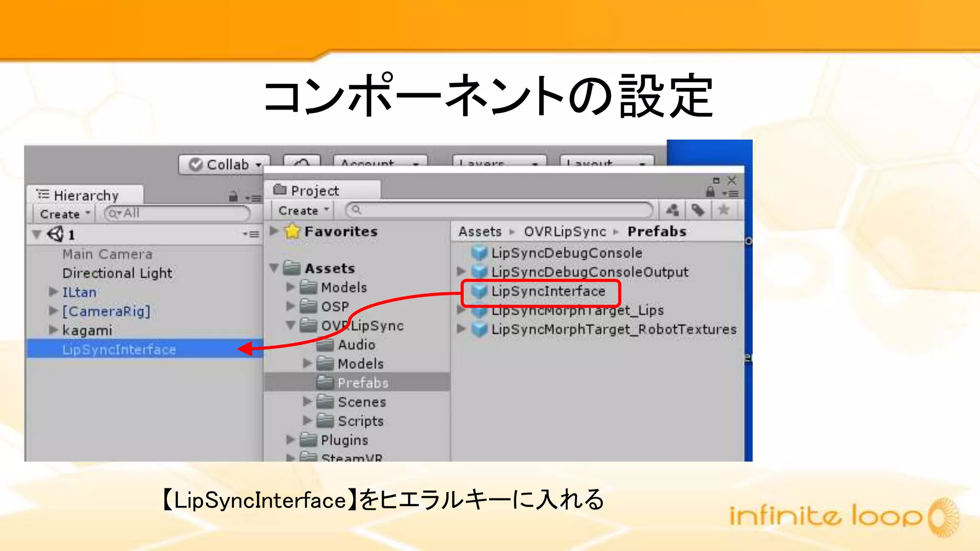Expand the Scenes folder

coord(307,402)
